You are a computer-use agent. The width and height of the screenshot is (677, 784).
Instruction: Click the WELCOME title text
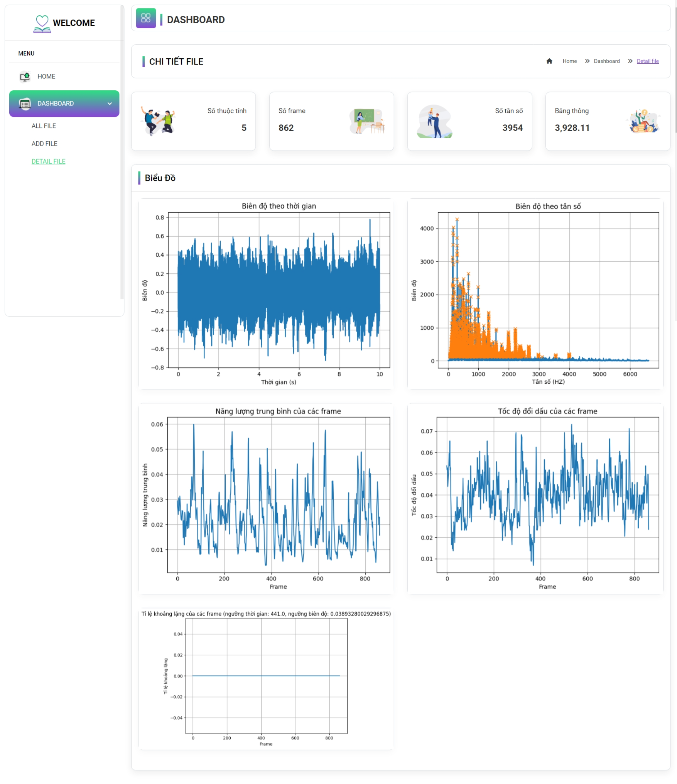click(74, 23)
